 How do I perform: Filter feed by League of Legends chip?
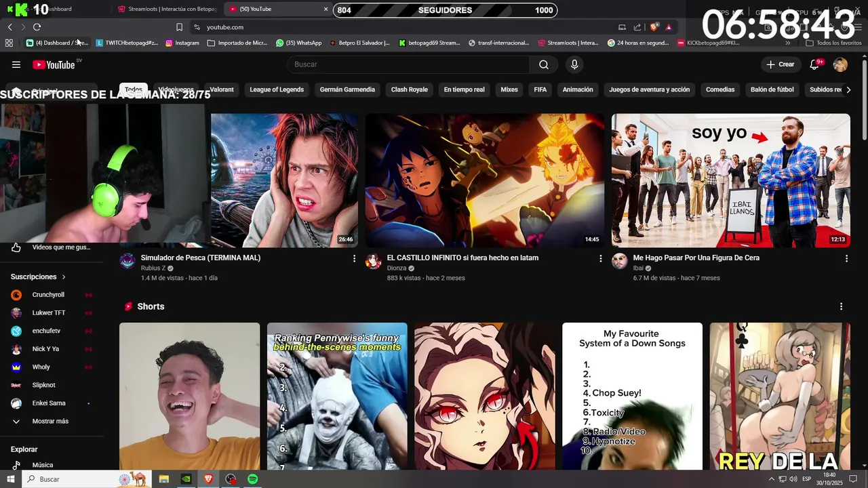pyautogui.click(x=277, y=89)
